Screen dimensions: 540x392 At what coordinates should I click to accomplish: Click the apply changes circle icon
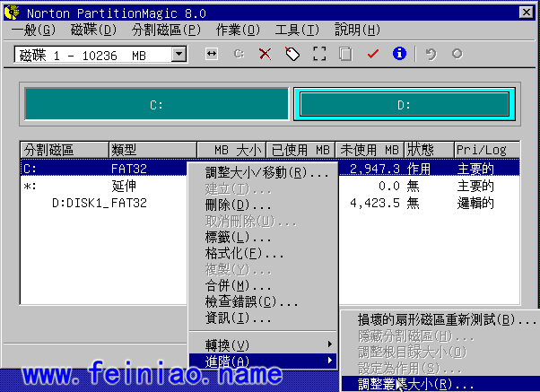point(457,54)
